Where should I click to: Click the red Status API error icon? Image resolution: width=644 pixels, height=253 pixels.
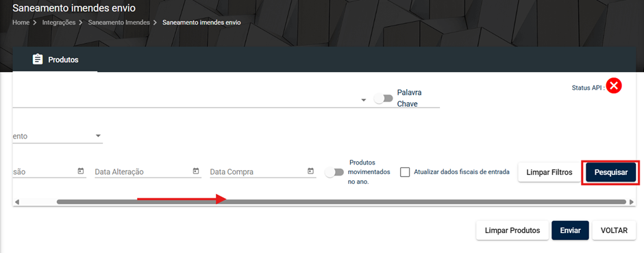pos(614,86)
